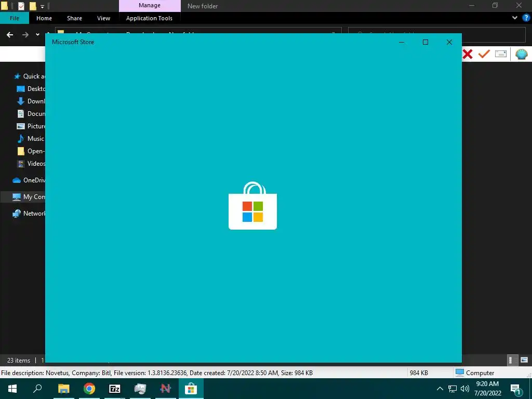Click the file description status bar text
The height and width of the screenshot is (399, 532).
click(157, 373)
